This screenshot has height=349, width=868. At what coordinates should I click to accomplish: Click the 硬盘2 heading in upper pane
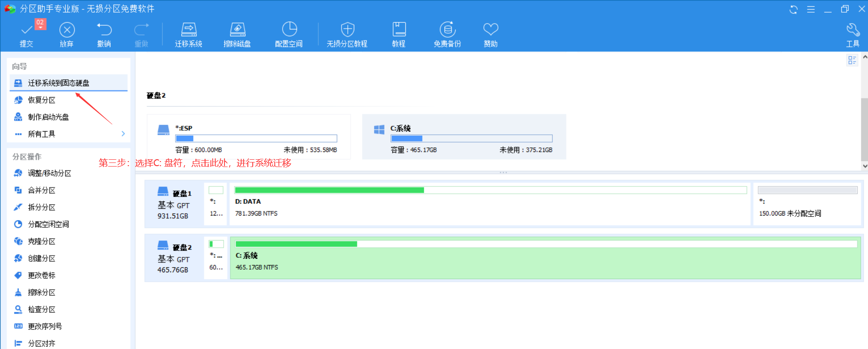[156, 95]
